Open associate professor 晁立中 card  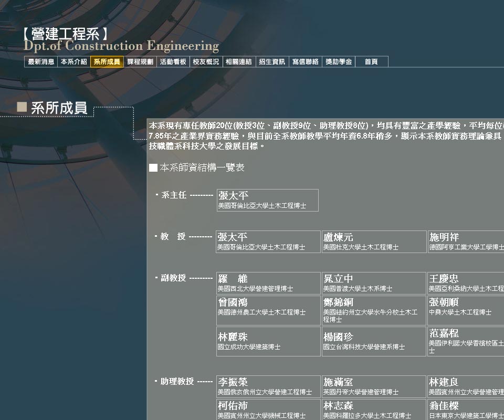pos(374,283)
